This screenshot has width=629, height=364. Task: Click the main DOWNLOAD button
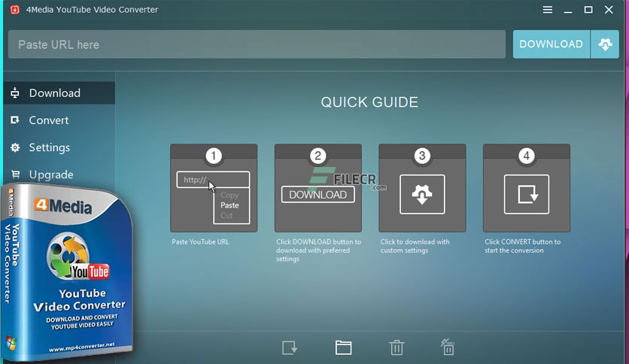552,44
